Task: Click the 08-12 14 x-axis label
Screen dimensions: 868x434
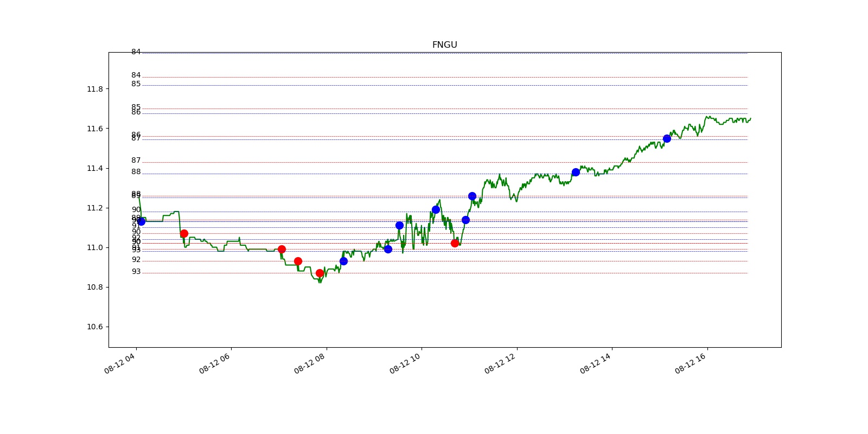Action: point(596,363)
